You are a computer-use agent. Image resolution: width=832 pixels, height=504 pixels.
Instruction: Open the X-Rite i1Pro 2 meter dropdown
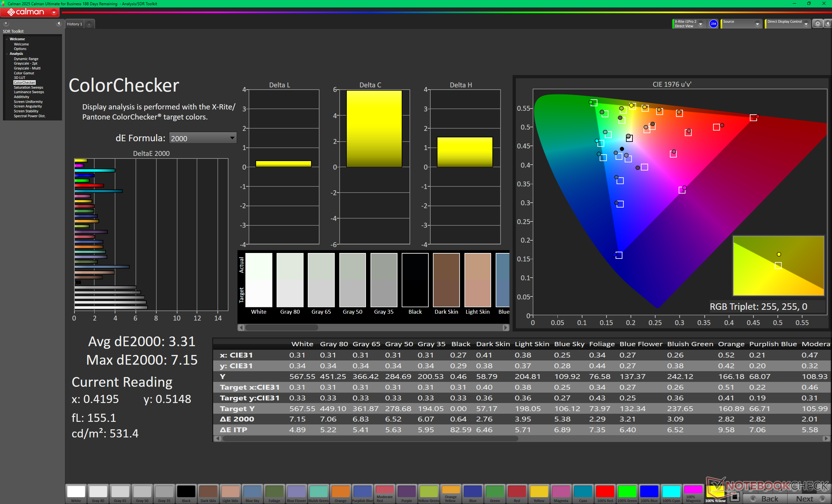700,24
